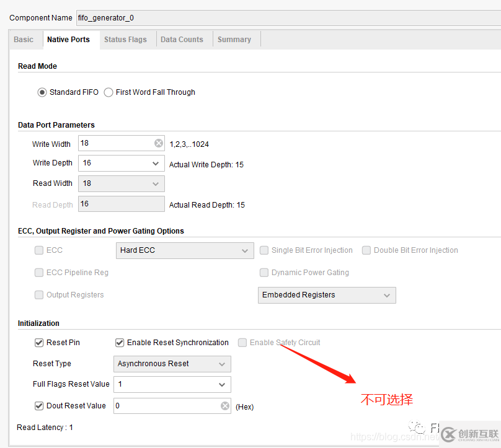
Task: Click the Data Port Parameters heading
Action: tap(56, 125)
